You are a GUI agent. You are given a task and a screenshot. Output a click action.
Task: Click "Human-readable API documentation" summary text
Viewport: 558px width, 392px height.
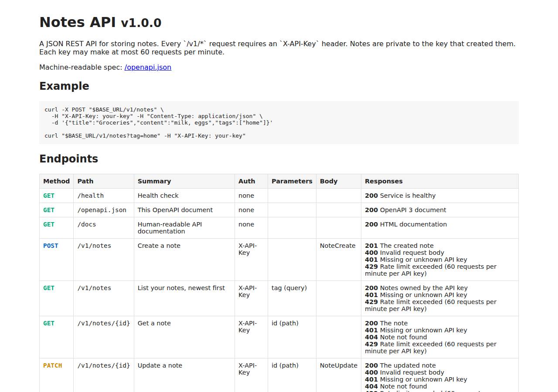[x=170, y=228]
